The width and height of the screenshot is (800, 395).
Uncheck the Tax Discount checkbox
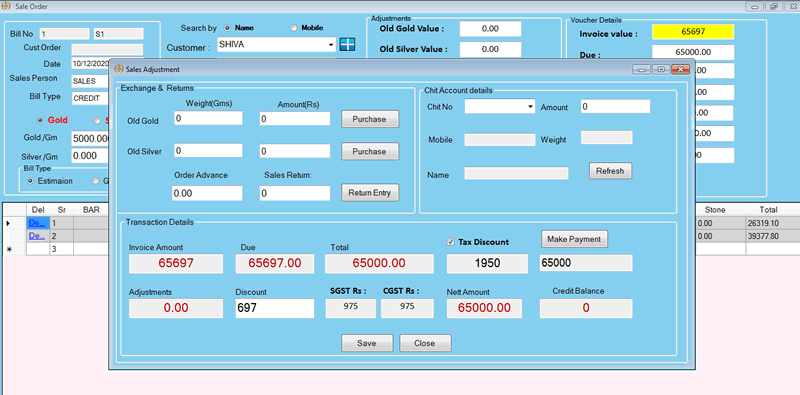coord(451,242)
